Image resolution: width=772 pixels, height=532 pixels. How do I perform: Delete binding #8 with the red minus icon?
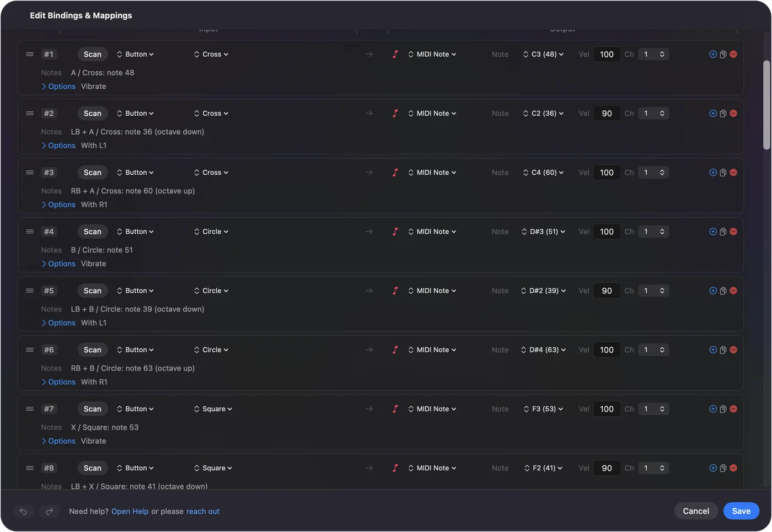click(x=733, y=468)
